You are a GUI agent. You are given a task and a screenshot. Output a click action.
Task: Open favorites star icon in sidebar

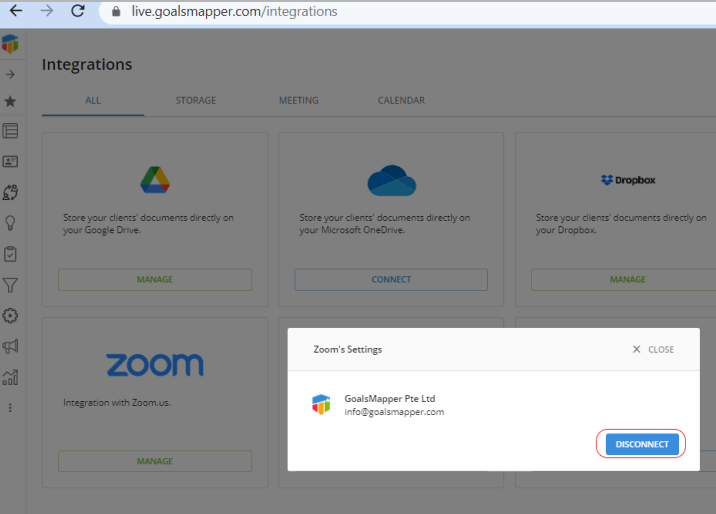tap(10, 101)
